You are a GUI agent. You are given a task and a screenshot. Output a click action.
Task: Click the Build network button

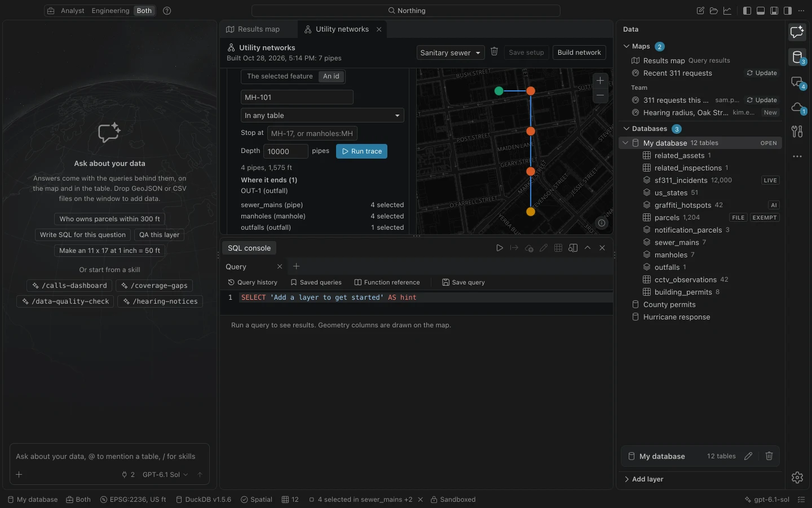(x=579, y=52)
